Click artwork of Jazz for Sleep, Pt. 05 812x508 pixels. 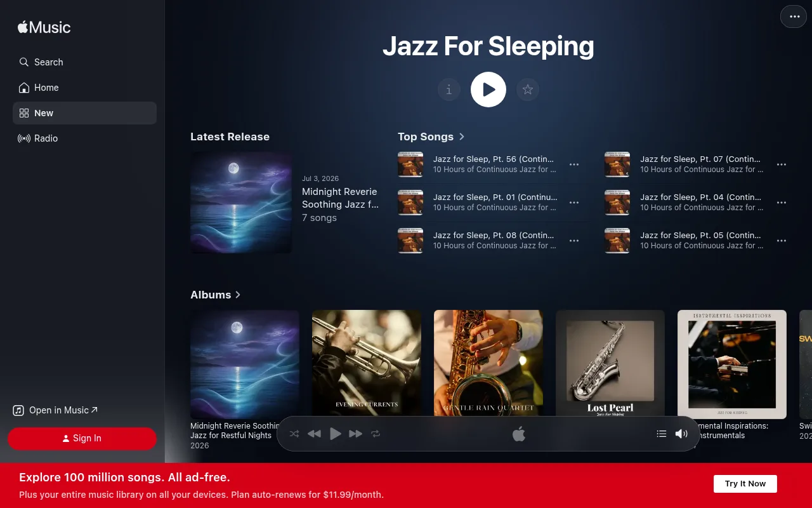[617, 241]
